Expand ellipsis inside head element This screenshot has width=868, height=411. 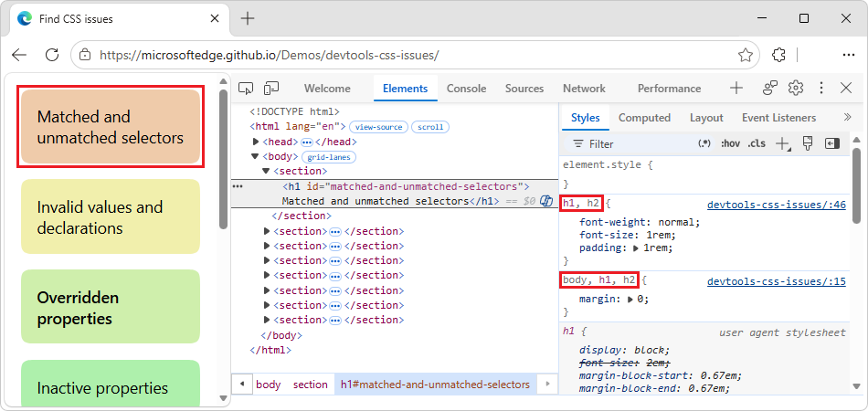(307, 142)
